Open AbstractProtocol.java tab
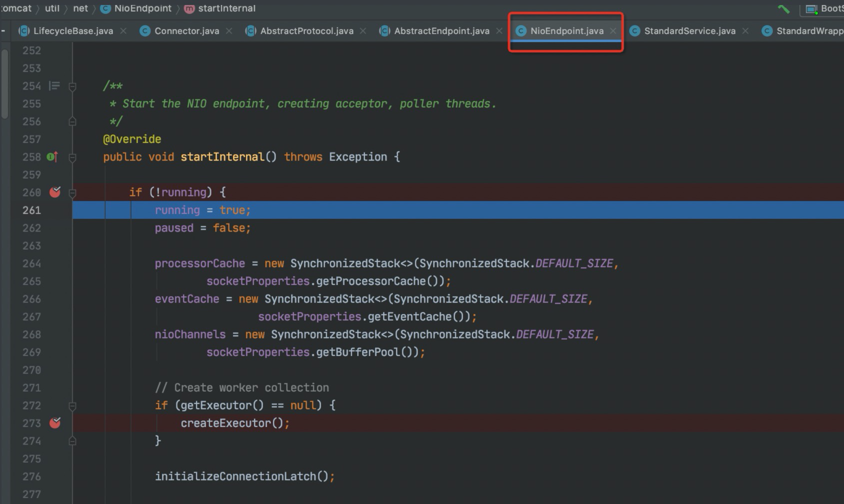The image size is (844, 504). [306, 31]
